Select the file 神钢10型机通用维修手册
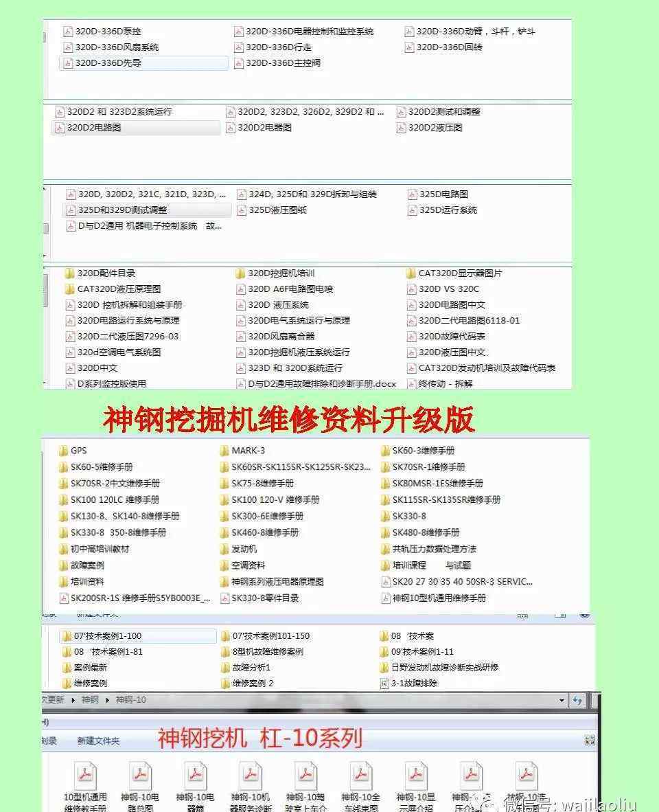 (x=439, y=598)
